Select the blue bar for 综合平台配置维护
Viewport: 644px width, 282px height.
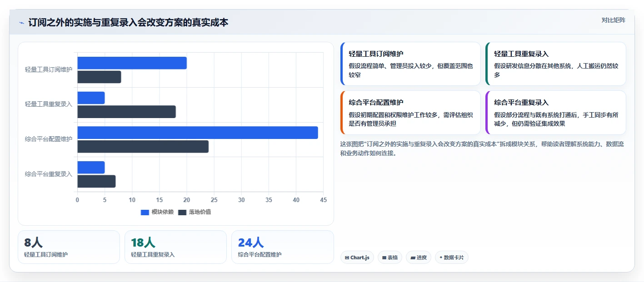pos(198,133)
